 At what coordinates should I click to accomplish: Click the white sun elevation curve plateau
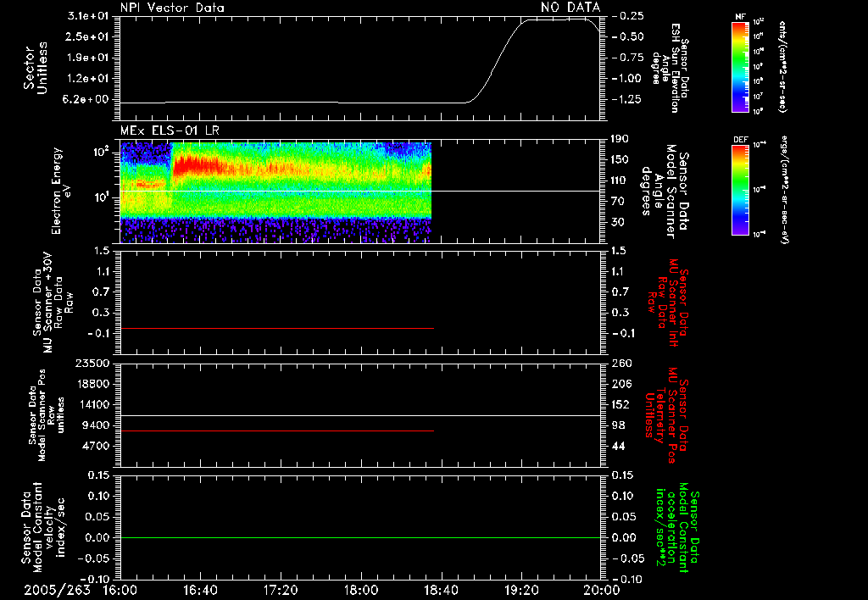pyautogui.click(x=556, y=19)
